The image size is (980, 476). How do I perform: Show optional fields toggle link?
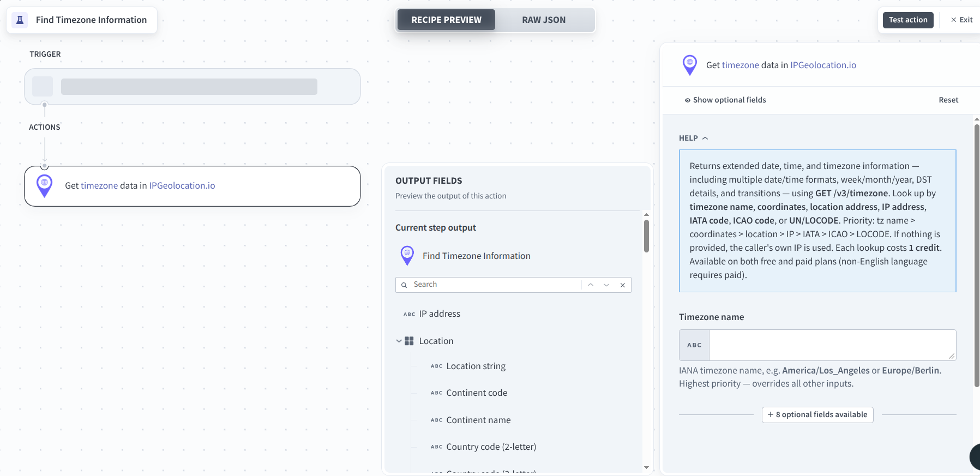(x=725, y=100)
